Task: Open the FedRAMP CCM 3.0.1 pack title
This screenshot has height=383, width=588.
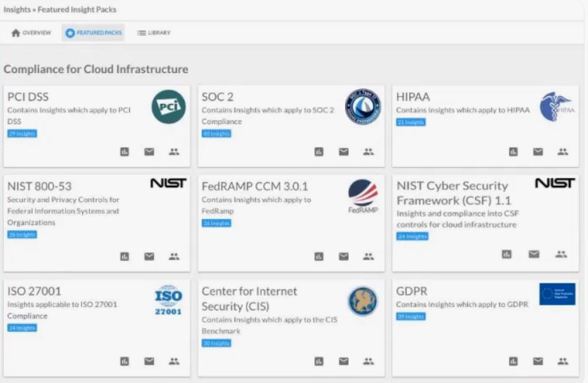Action: click(255, 187)
